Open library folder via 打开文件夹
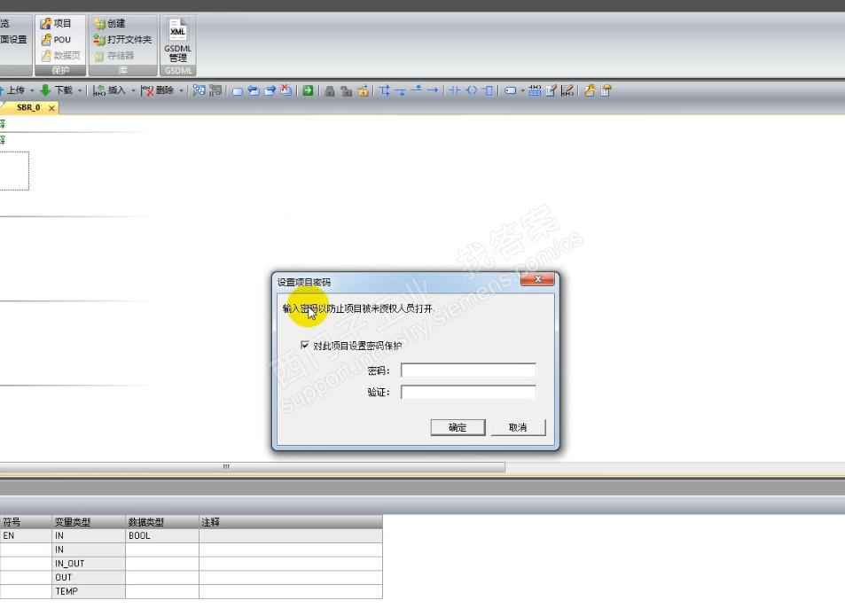Image resolution: width=845 pixels, height=616 pixels. coord(122,39)
